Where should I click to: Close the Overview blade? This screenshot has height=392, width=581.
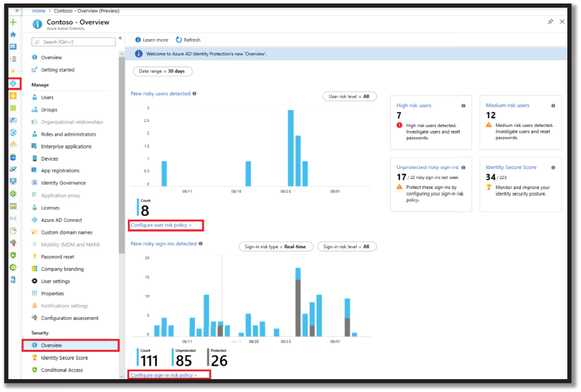click(562, 22)
